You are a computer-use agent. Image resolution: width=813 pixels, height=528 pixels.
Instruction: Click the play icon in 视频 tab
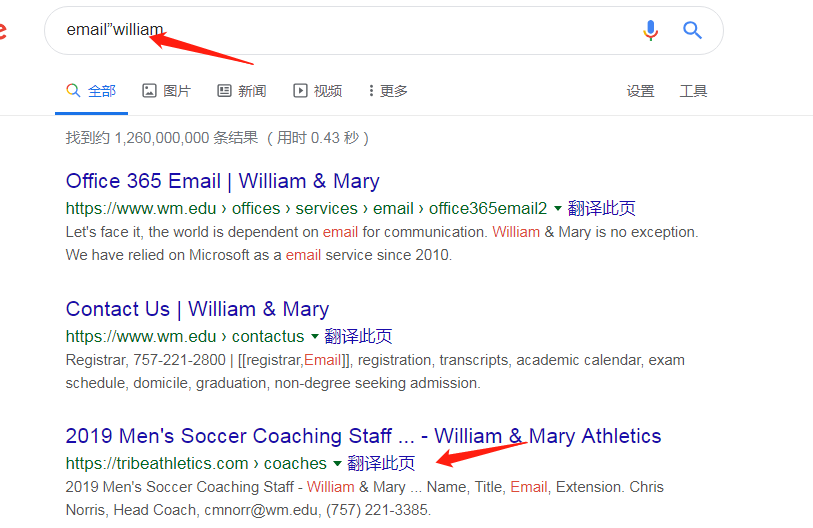click(x=300, y=91)
